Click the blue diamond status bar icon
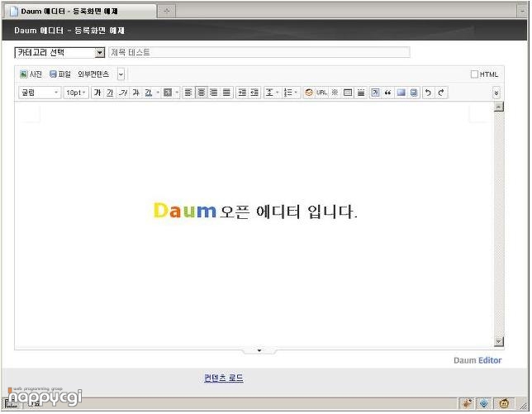Image resolution: width=532 pixels, height=414 pixels. pyautogui.click(x=484, y=403)
